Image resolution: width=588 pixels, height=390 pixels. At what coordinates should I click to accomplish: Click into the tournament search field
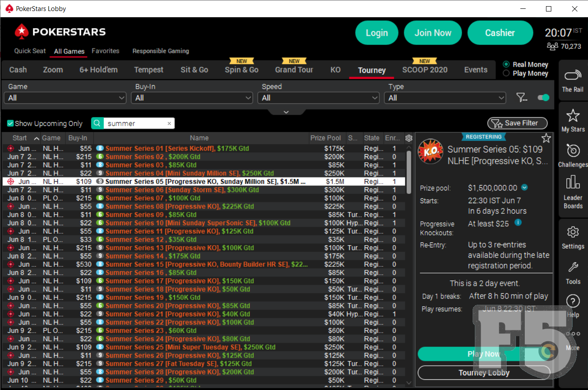point(135,124)
